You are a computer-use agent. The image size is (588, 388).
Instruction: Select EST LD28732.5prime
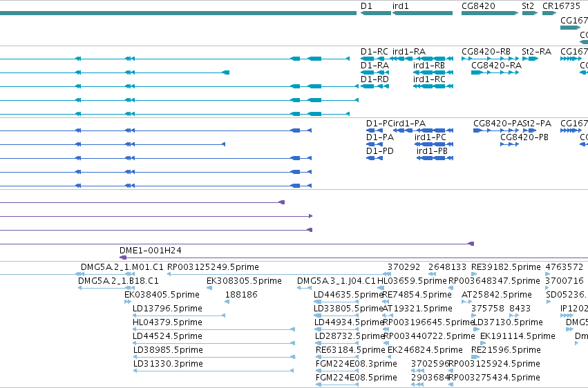(x=337, y=344)
